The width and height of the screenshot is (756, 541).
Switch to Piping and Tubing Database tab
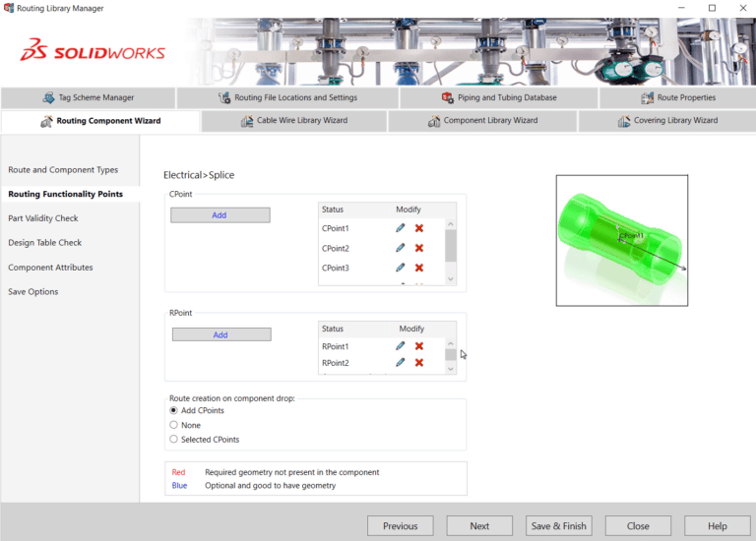coord(499,97)
